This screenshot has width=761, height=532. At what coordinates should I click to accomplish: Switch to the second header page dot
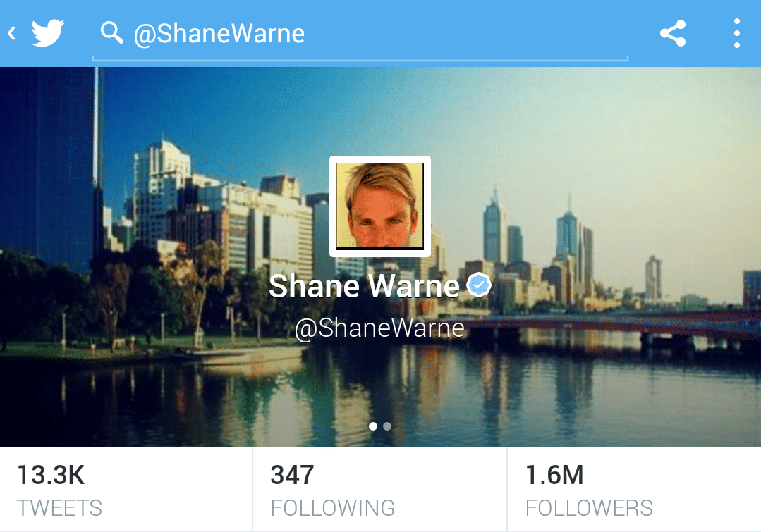386,426
